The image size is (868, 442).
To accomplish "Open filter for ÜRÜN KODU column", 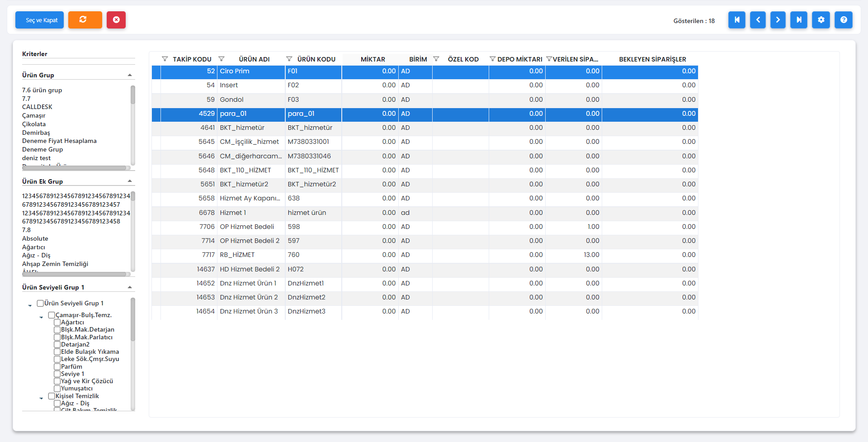I will (289, 59).
